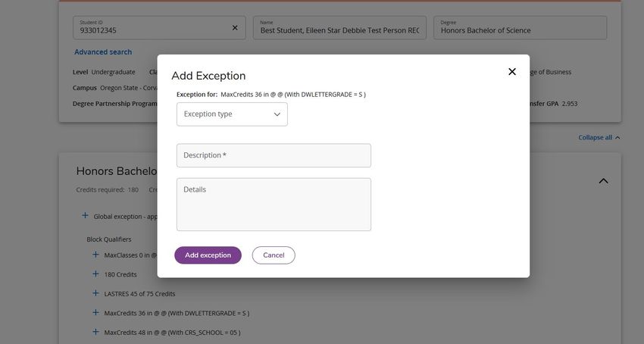Open the Exception type dropdown
Image resolution: width=644 pixels, height=344 pixels.
(x=232, y=114)
